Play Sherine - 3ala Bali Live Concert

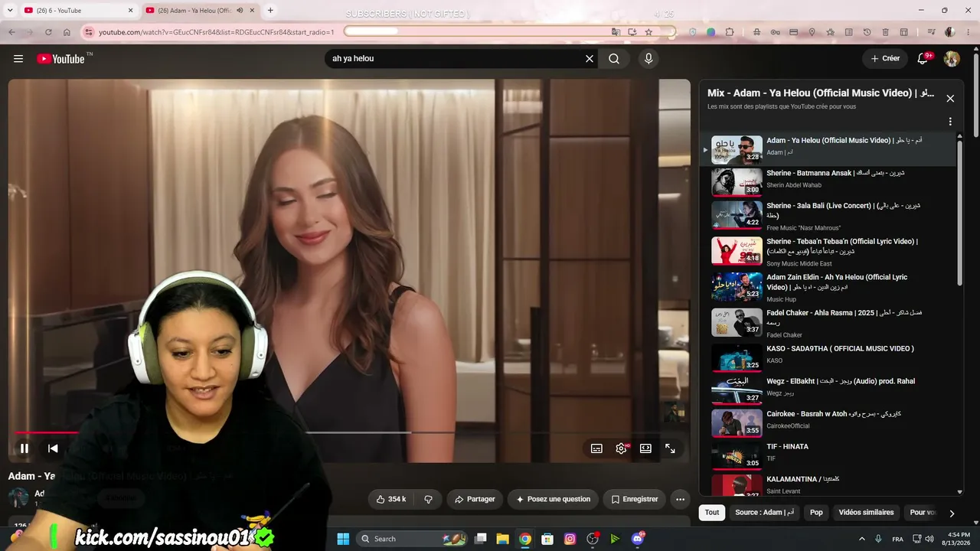coord(829,215)
